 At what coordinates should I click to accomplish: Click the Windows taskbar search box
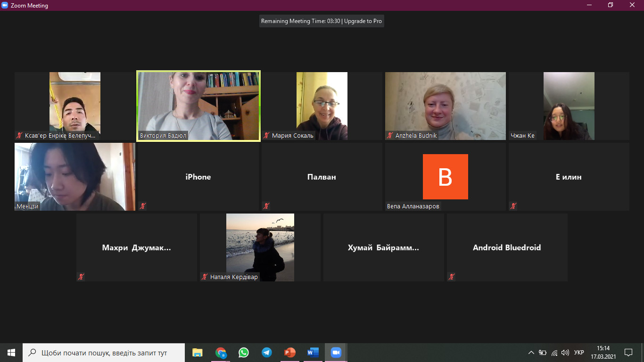click(x=104, y=353)
